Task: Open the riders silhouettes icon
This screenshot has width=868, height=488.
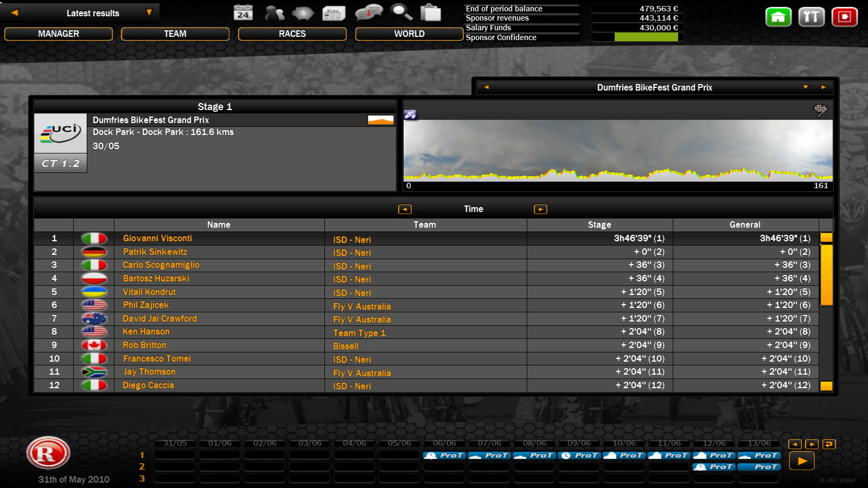Action: 274,12
